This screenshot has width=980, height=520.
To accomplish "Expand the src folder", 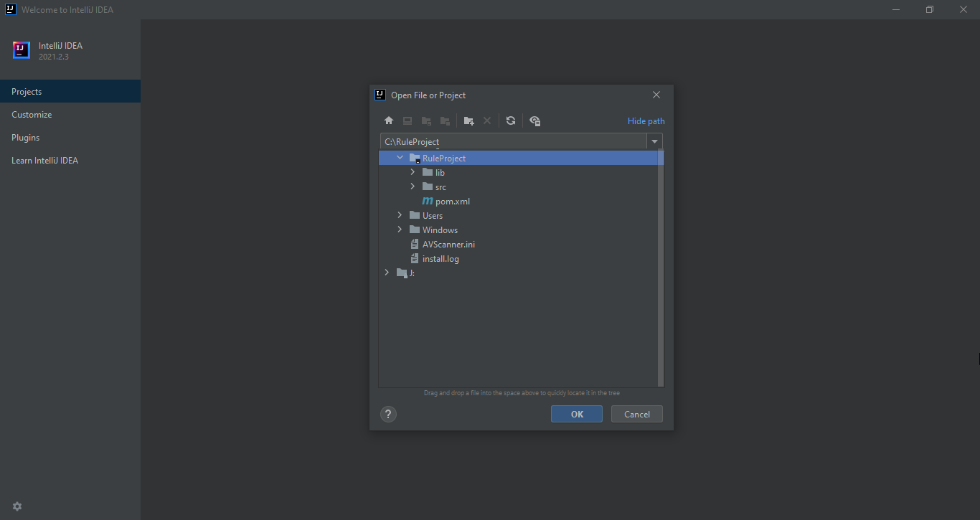I will coord(413,186).
